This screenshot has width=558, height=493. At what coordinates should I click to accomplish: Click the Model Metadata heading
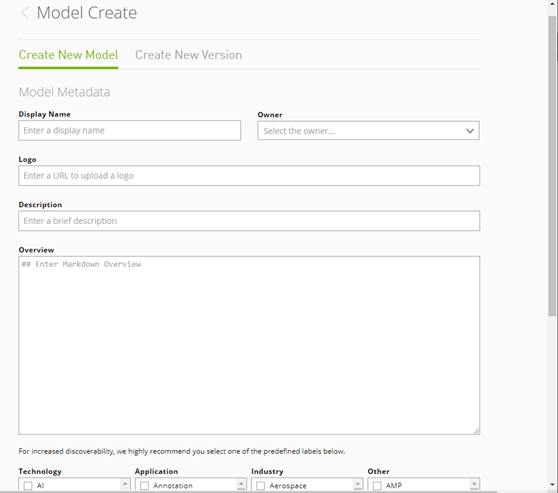point(64,92)
